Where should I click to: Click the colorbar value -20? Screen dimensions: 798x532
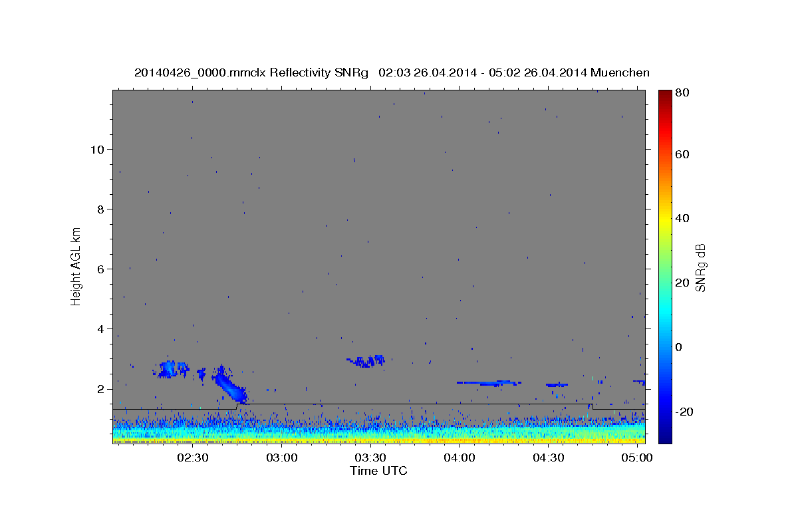coord(683,412)
